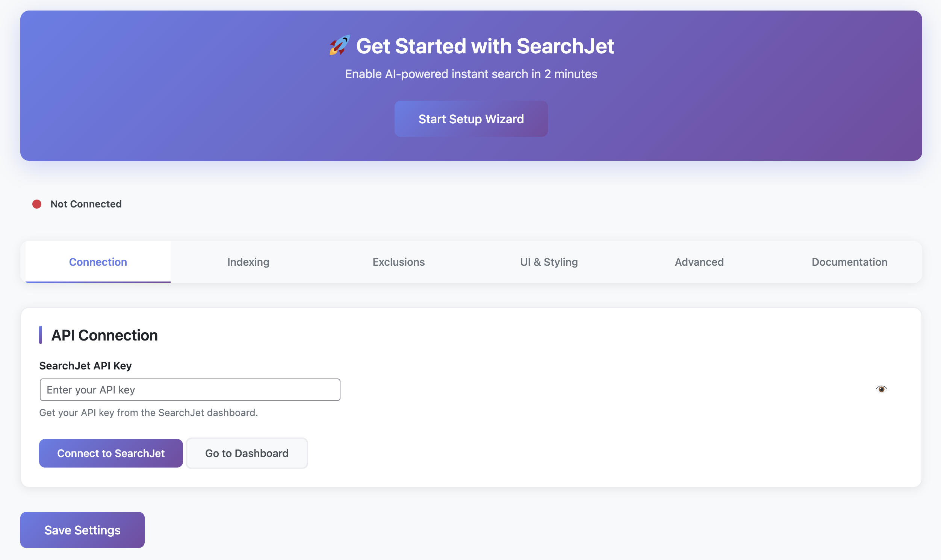Click the API Connection section heading
941x560 pixels.
[x=104, y=335]
